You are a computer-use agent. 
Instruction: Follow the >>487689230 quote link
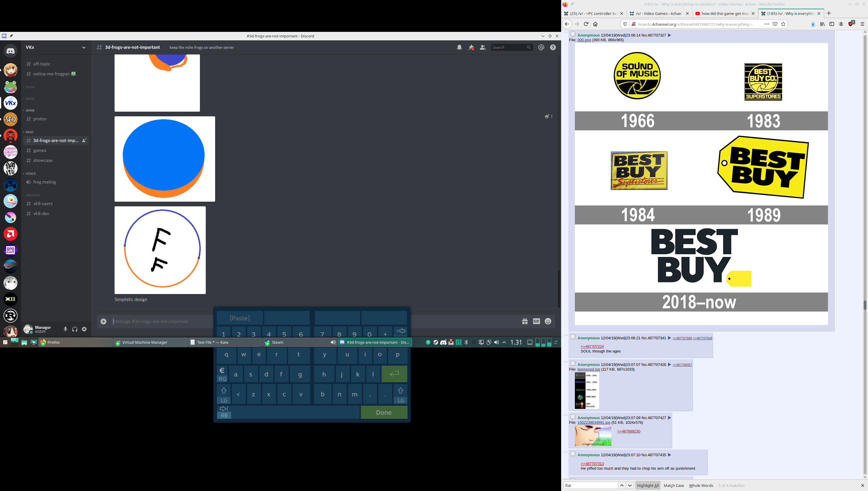point(629,431)
